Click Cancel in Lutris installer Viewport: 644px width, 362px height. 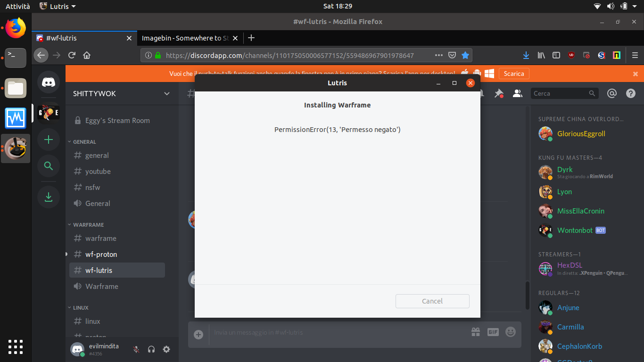pyautogui.click(x=432, y=301)
